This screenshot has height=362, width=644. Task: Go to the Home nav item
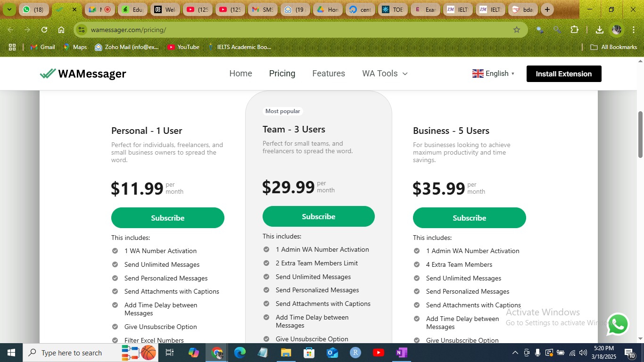tap(241, 74)
